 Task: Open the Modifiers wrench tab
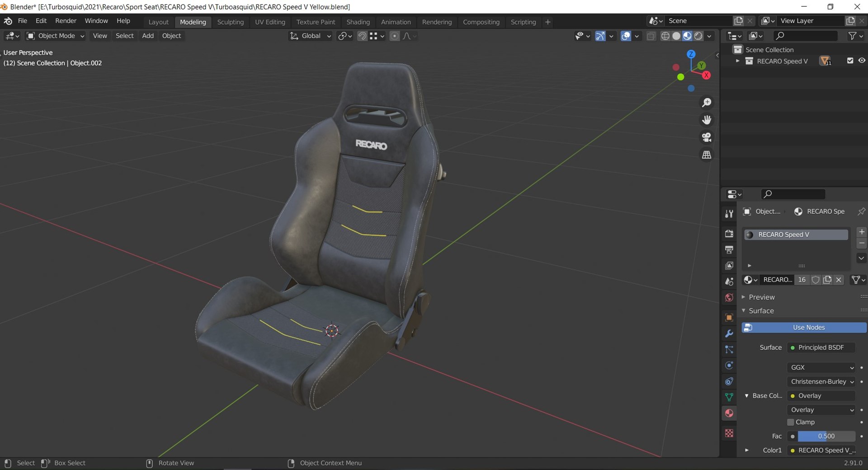pos(729,334)
